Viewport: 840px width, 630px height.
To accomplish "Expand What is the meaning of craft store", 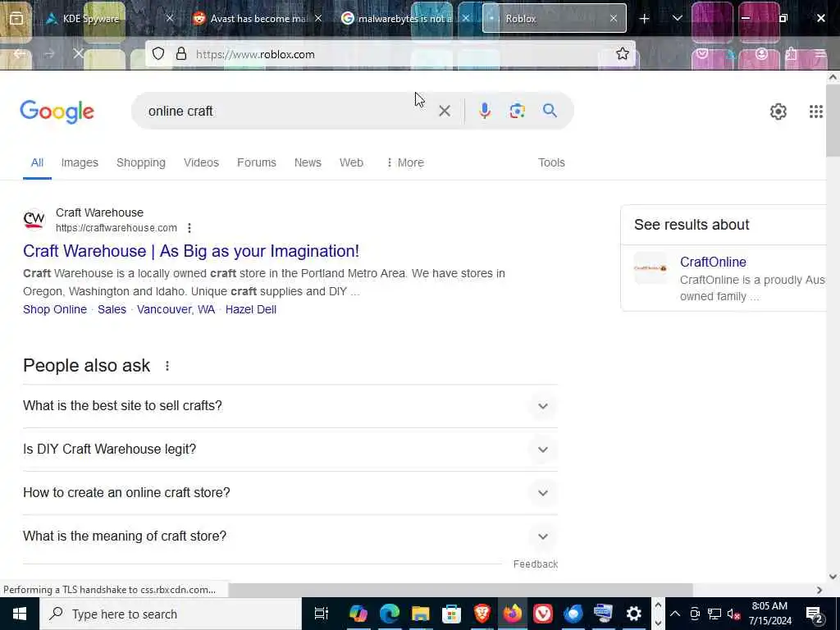I will tap(290, 536).
